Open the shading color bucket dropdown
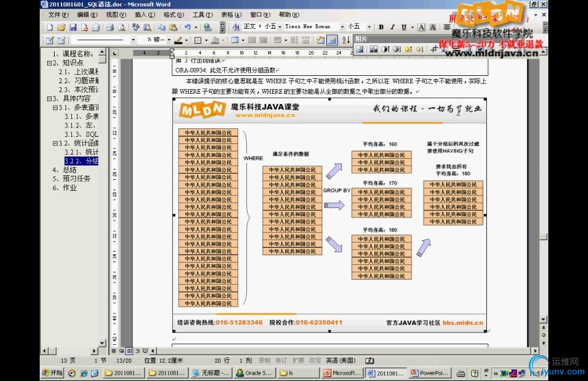Screen dimensions: 588x381 tap(223, 40)
